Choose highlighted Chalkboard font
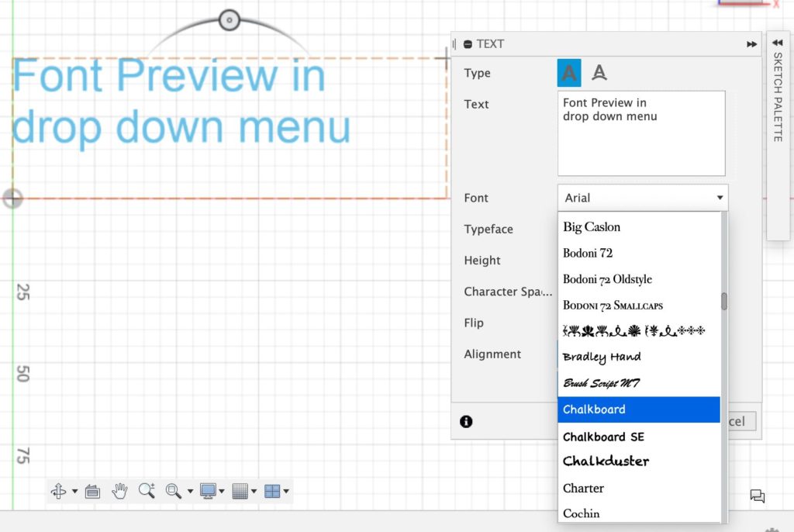794x532 pixels. [x=639, y=409]
